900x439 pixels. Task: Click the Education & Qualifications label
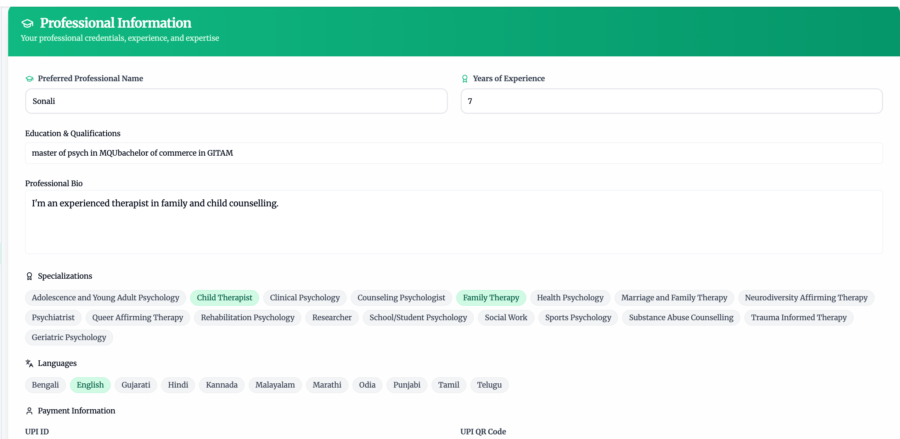pyautogui.click(x=73, y=134)
